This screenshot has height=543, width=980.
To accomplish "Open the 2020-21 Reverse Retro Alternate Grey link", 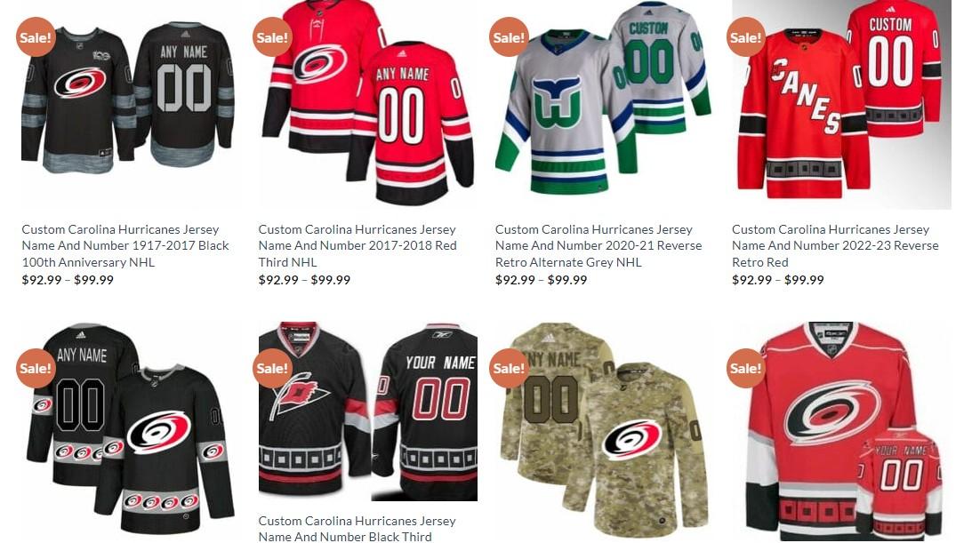I will (598, 245).
